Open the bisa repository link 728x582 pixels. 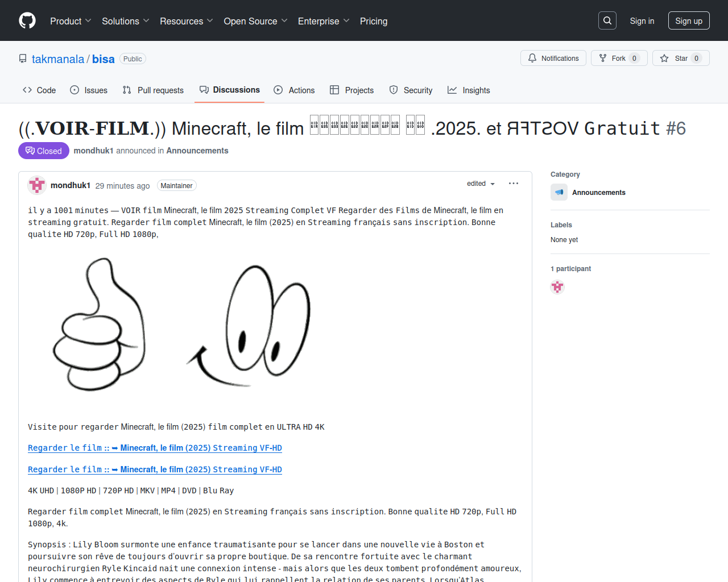104,59
